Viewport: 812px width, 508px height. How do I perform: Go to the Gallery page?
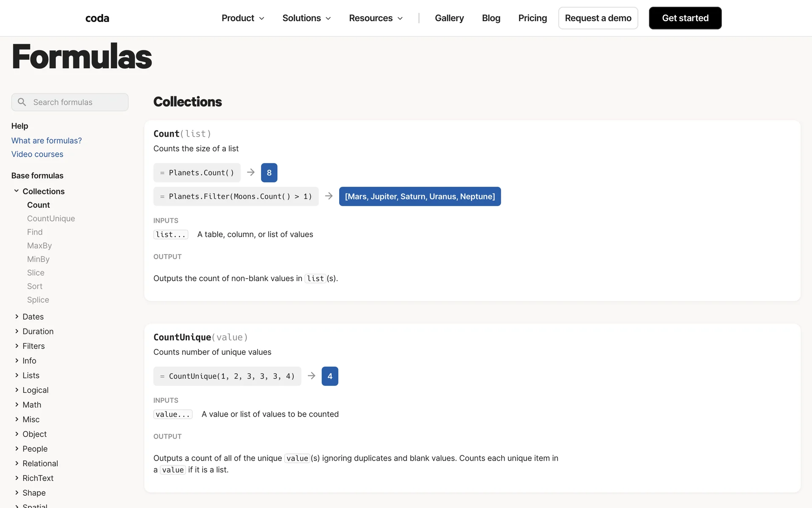(449, 18)
